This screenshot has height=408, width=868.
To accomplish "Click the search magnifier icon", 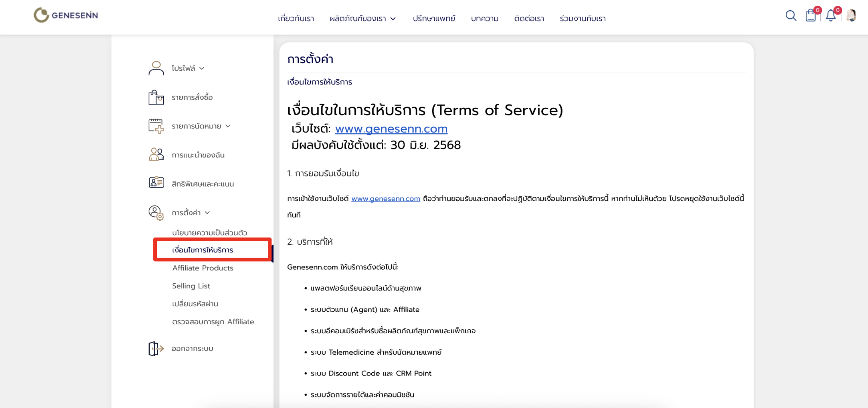I will tap(791, 16).
